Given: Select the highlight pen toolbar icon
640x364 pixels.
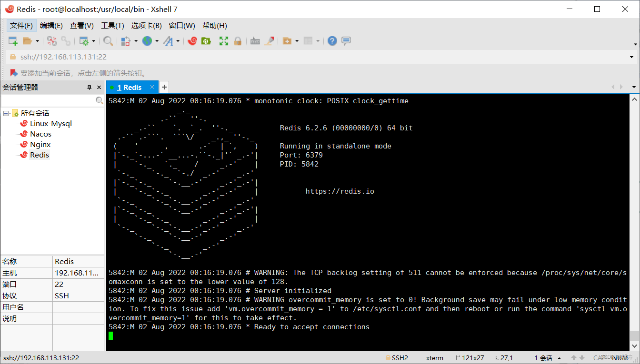Looking at the screenshot, I should [x=270, y=41].
